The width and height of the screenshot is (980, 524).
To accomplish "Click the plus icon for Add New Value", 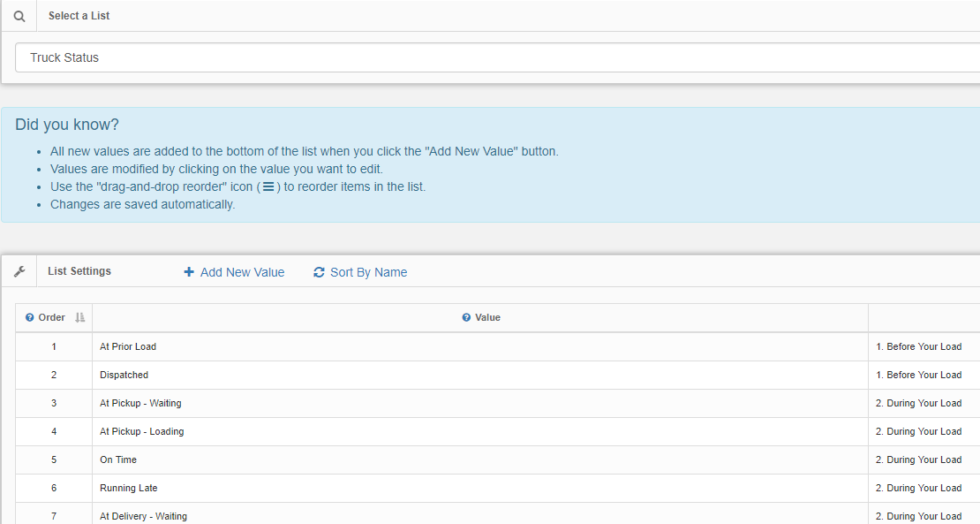I will (x=189, y=272).
